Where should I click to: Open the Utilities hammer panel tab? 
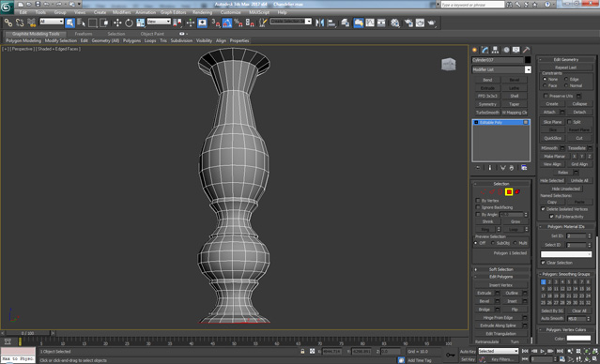pyautogui.click(x=527, y=50)
